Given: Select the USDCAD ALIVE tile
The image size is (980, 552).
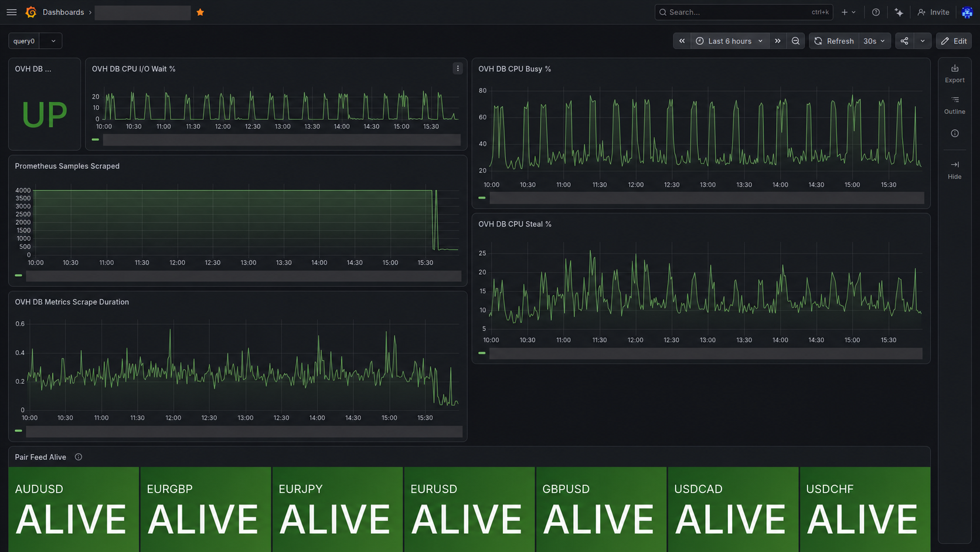Looking at the screenshot, I should [733, 509].
